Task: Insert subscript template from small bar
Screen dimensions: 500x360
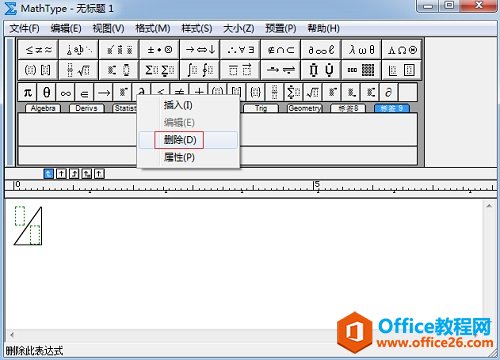Action: [350, 92]
